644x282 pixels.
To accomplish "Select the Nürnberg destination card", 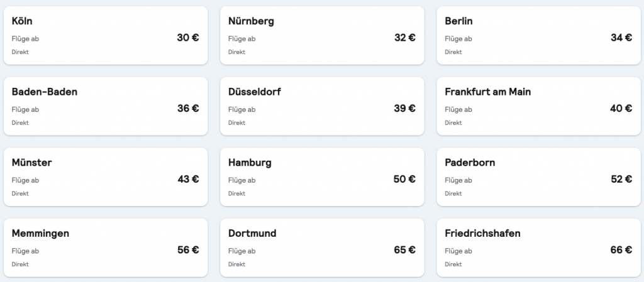I will click(x=321, y=36).
